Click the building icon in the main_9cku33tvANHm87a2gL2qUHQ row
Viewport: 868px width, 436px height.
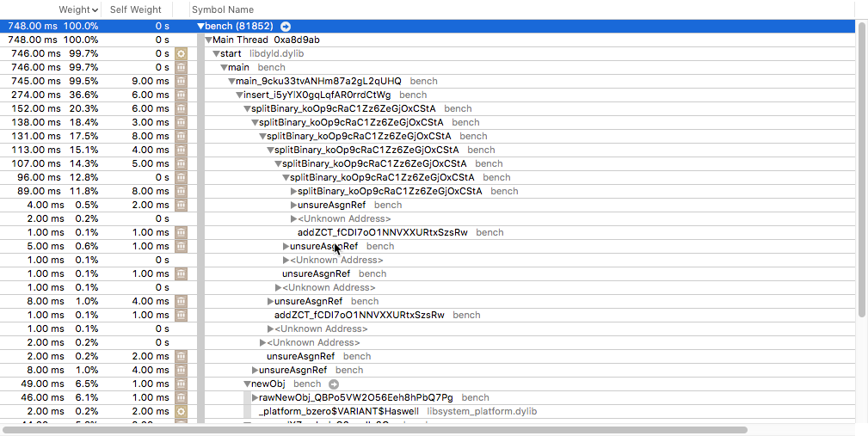(181, 82)
